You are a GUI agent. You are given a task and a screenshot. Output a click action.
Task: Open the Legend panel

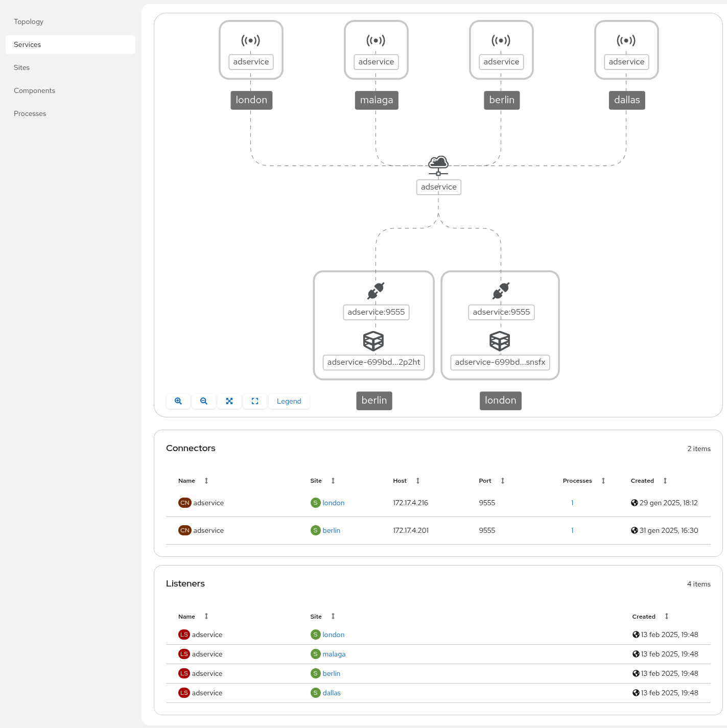point(289,401)
